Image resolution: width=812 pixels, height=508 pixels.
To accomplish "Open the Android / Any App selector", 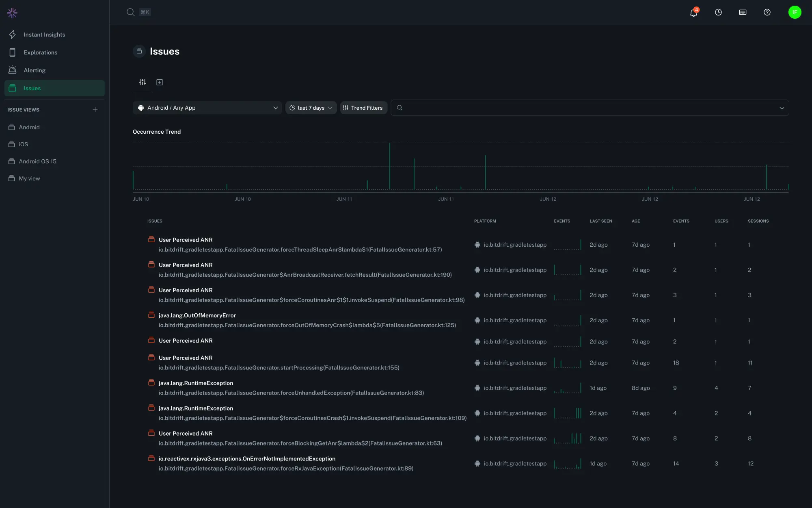I will coord(207,108).
